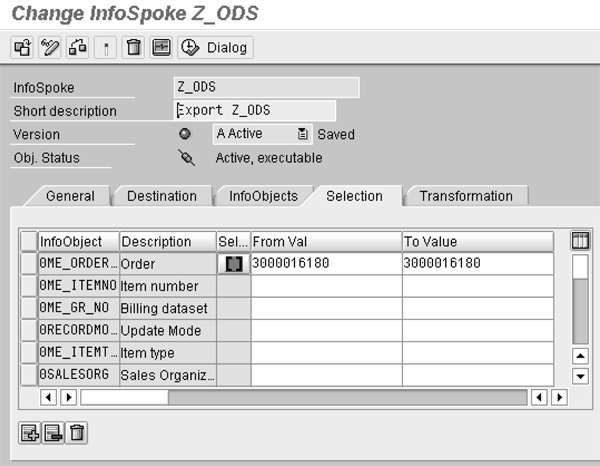
Task: Click the insert row icon below table
Action: point(29,432)
